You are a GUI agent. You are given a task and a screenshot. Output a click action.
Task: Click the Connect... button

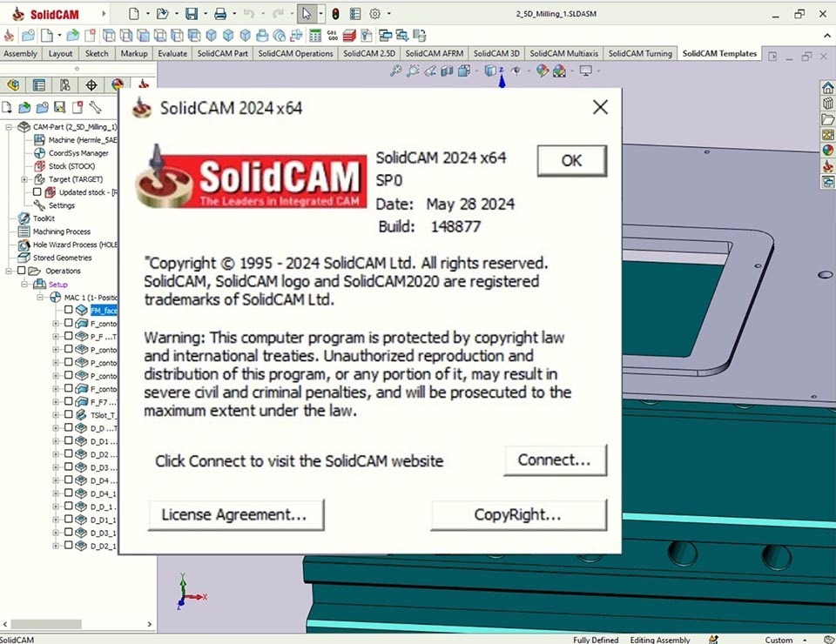click(x=555, y=460)
